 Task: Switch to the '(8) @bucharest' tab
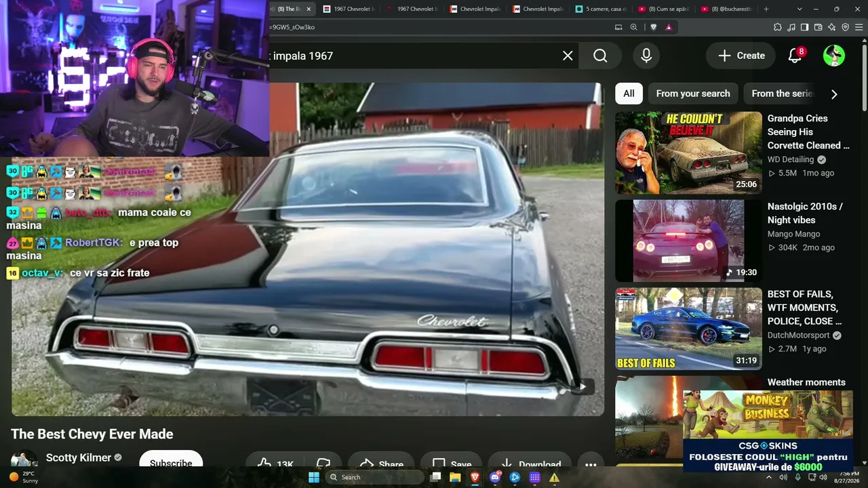[x=727, y=9]
